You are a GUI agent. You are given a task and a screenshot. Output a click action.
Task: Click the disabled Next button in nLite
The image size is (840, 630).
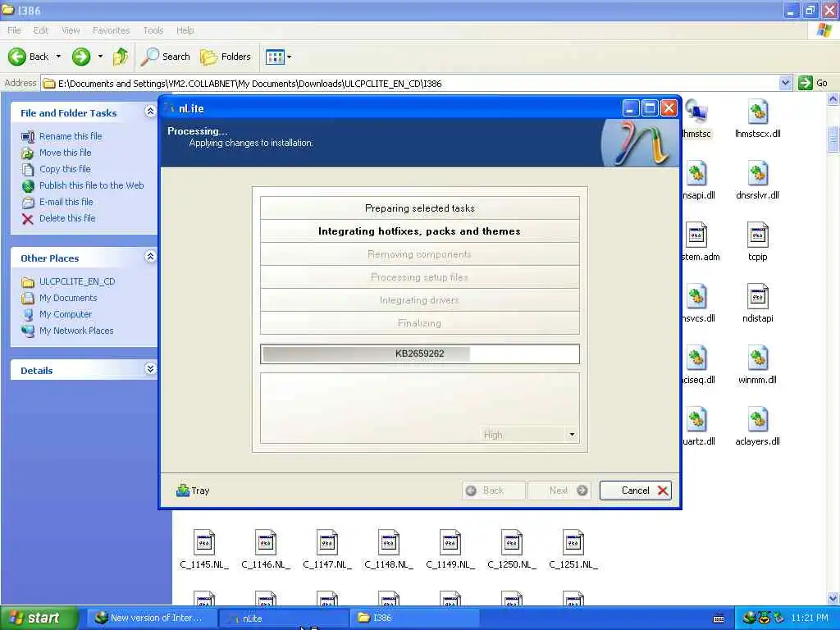(559, 491)
